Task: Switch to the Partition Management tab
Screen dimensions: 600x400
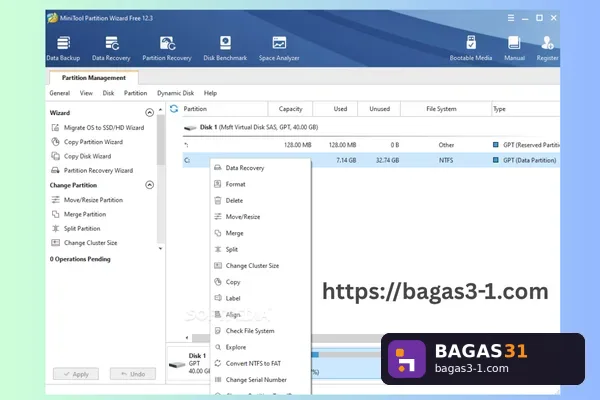Action: click(94, 78)
